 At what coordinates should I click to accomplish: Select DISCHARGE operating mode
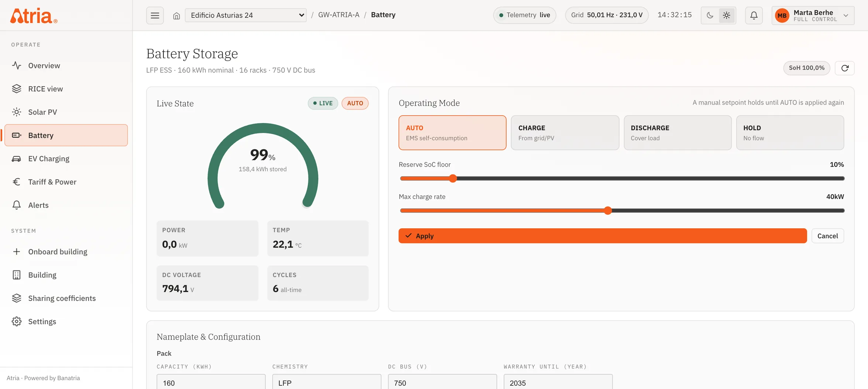click(678, 133)
